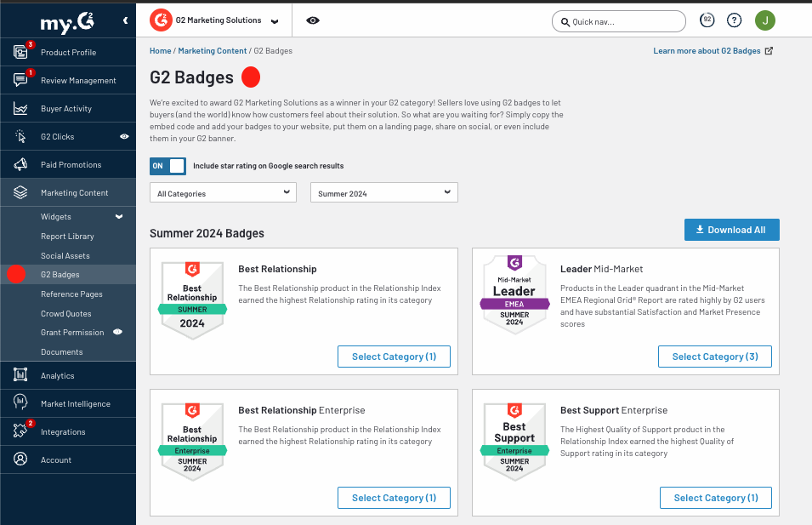This screenshot has width=812, height=525.
Task: Open Review Management in sidebar
Action: pos(68,80)
